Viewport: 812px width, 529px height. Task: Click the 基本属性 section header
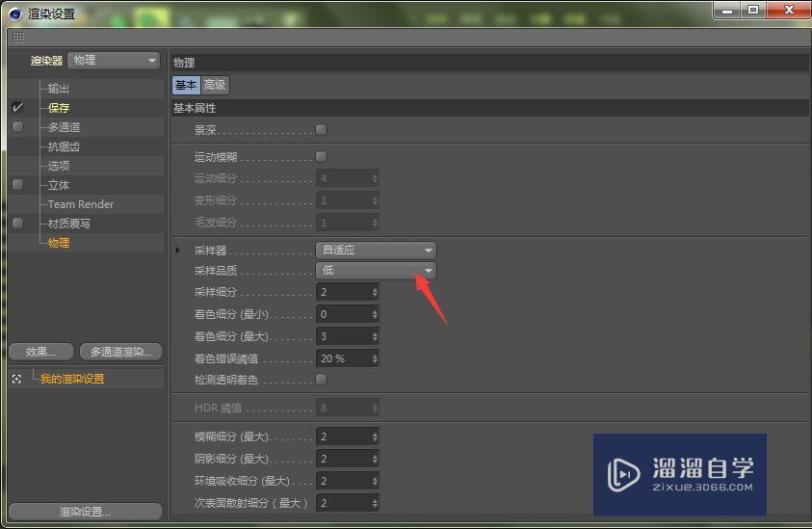coord(490,108)
